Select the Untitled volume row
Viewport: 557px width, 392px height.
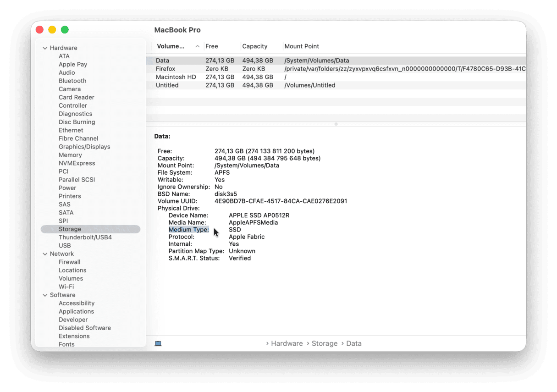point(336,85)
